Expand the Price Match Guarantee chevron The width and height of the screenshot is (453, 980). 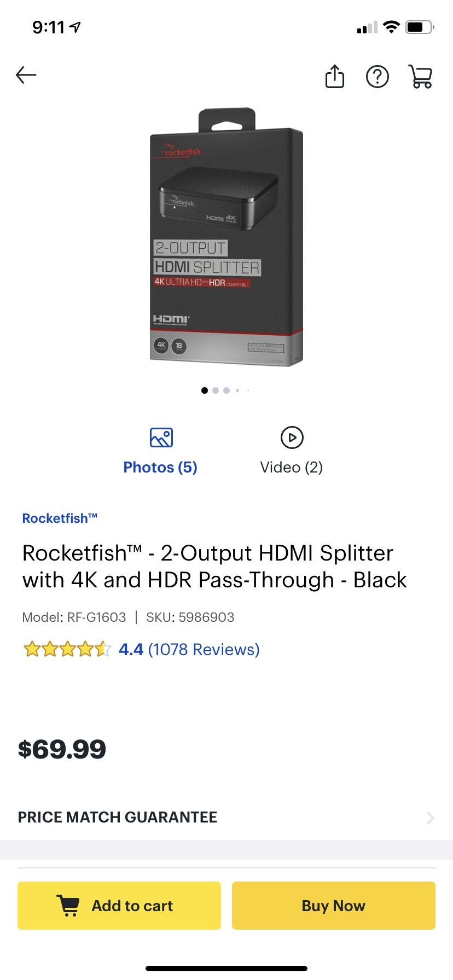click(x=431, y=818)
